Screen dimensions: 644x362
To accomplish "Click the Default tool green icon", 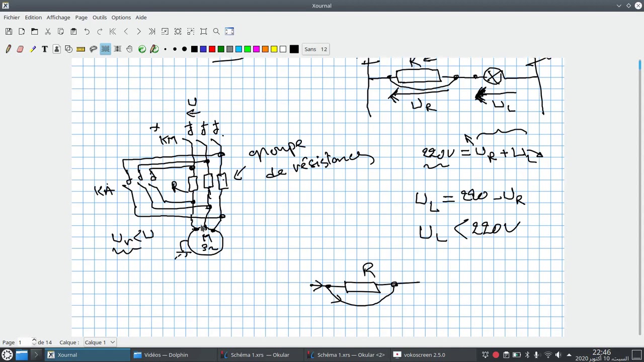I will [x=142, y=49].
